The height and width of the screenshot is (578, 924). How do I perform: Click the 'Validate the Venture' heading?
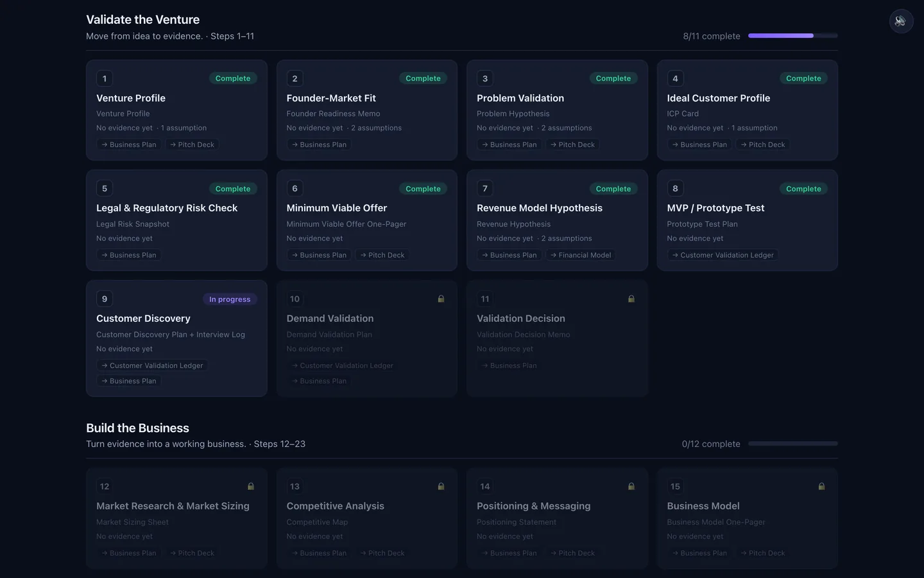click(x=143, y=20)
